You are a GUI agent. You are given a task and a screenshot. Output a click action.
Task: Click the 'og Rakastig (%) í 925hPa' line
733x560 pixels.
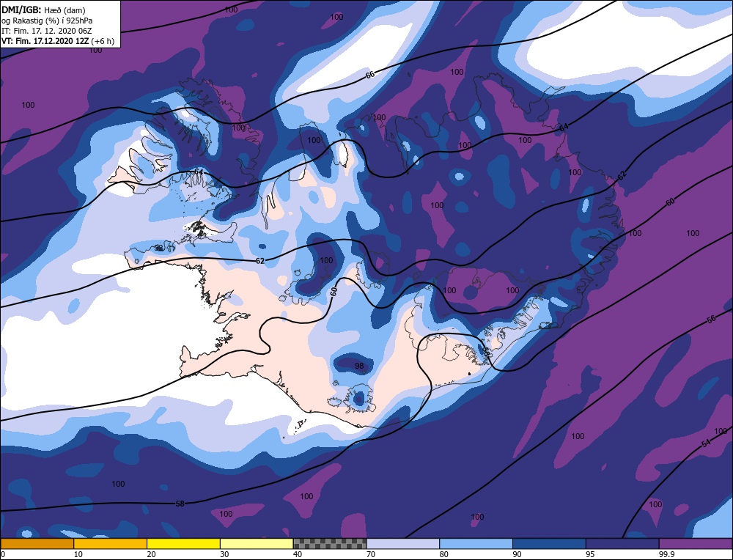pos(47,20)
